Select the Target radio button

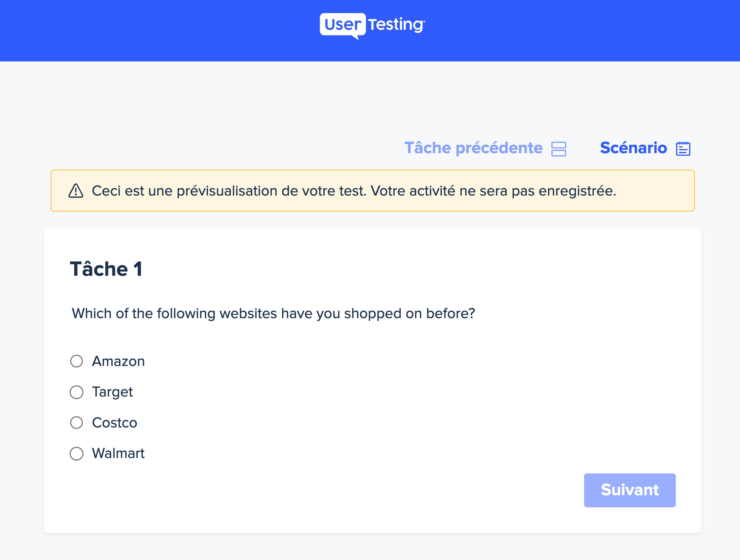(x=77, y=392)
